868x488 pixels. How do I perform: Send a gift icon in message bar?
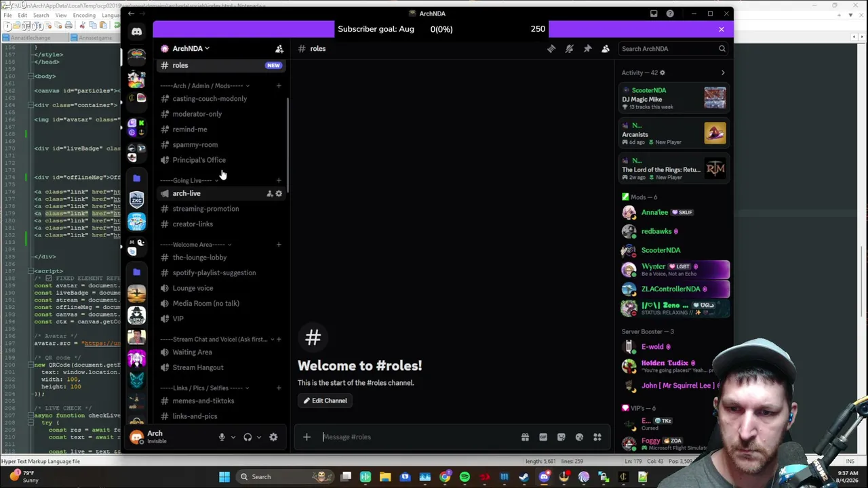[525, 437]
